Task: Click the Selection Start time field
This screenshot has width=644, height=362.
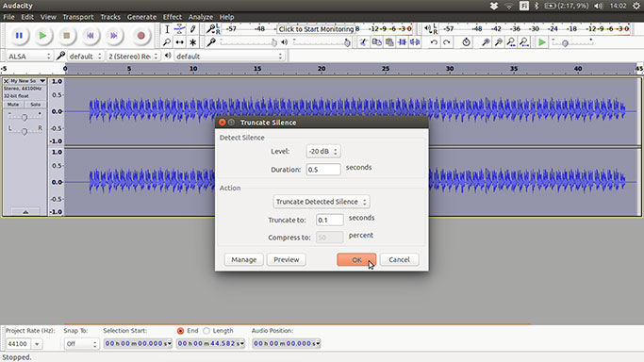Action: 138,343
